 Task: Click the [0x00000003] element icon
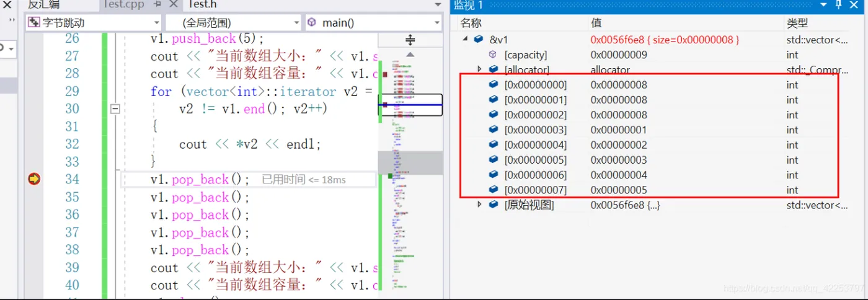click(494, 130)
